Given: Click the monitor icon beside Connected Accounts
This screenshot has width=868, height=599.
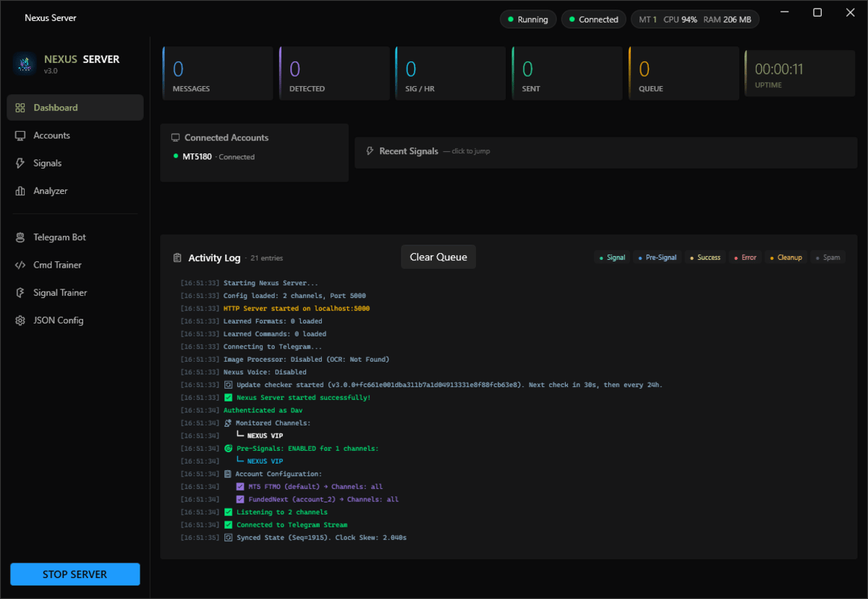Looking at the screenshot, I should click(175, 137).
